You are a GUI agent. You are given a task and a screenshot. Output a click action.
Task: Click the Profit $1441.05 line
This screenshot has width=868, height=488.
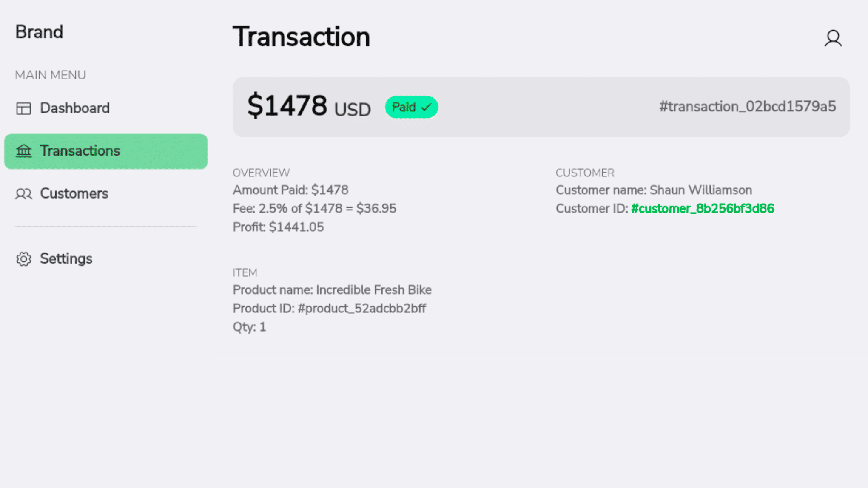278,227
